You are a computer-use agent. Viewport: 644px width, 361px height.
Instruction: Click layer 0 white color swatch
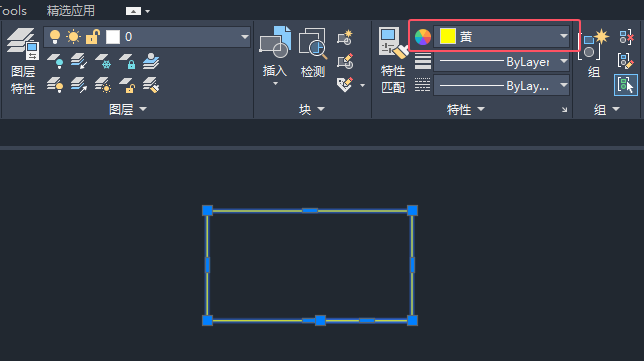113,37
